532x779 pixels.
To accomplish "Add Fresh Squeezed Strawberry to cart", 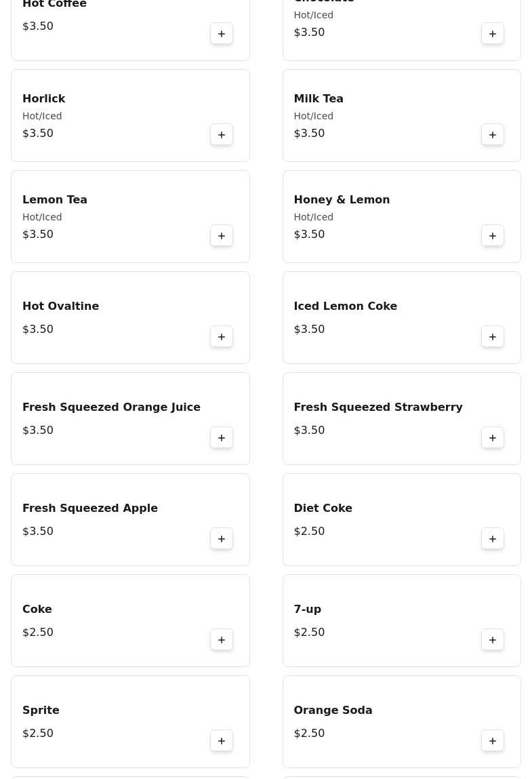I will (493, 438).
